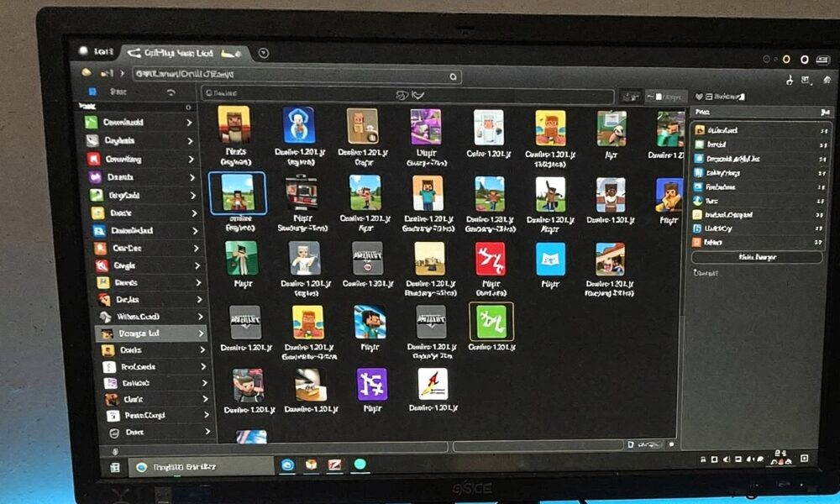
Task: Toggle the yellow ring indicator in title bar
Action: 786,60
